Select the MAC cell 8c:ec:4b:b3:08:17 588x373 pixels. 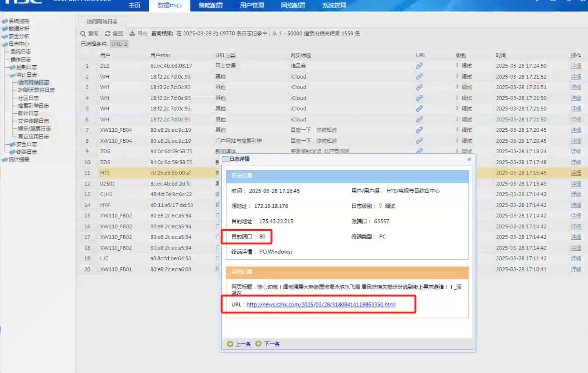point(171,66)
